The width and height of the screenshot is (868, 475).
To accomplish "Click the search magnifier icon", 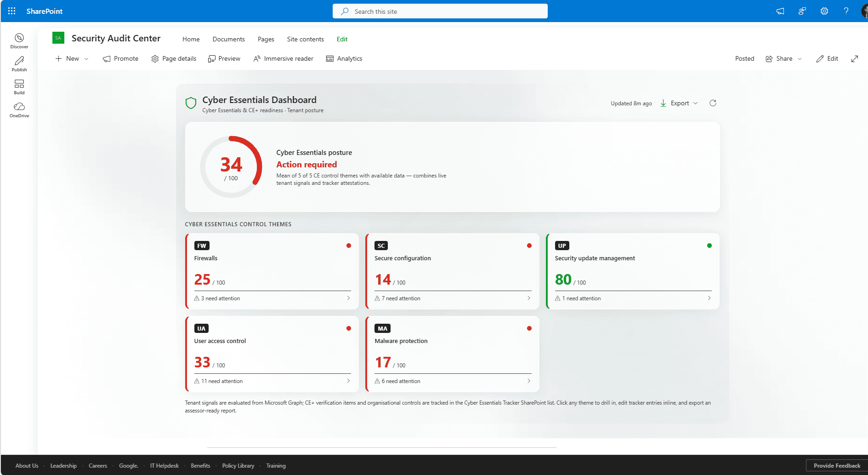I will 345,11.
